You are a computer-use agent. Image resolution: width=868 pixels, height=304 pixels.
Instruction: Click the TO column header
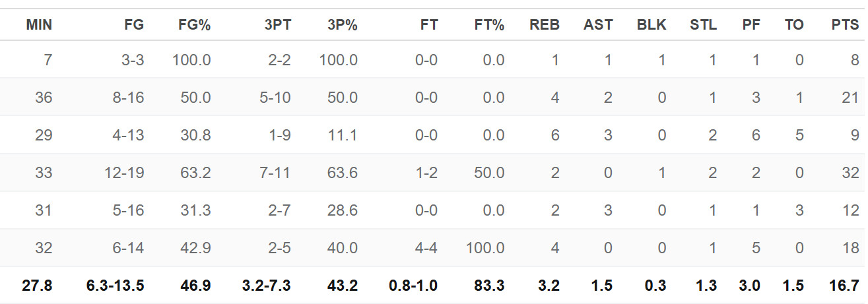pyautogui.click(x=794, y=25)
